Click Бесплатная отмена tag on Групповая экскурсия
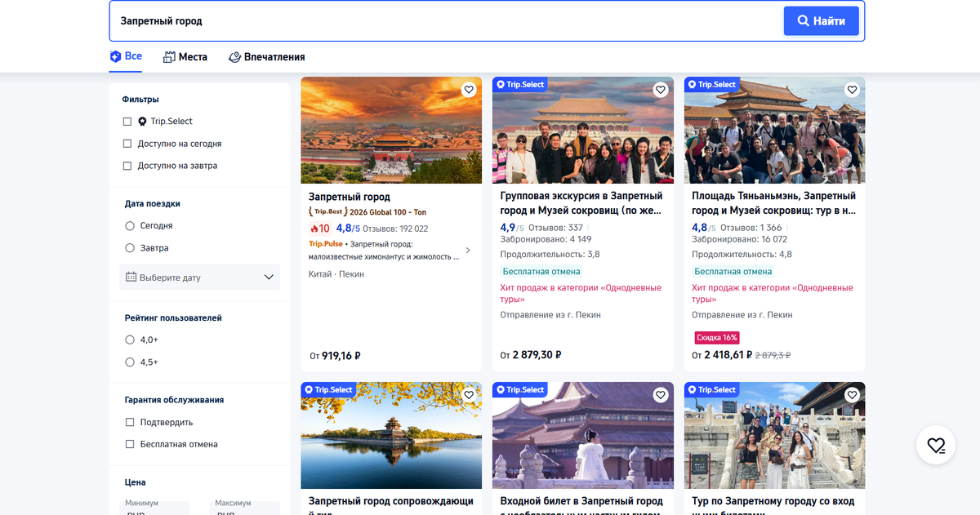This screenshot has height=515, width=980. [x=541, y=272]
